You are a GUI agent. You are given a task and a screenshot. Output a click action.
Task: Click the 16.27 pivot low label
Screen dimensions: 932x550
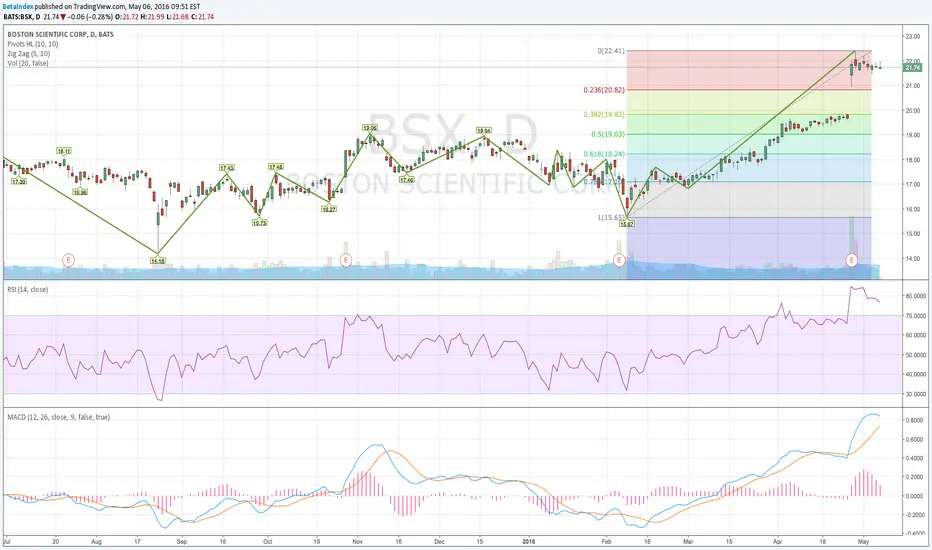(x=329, y=209)
